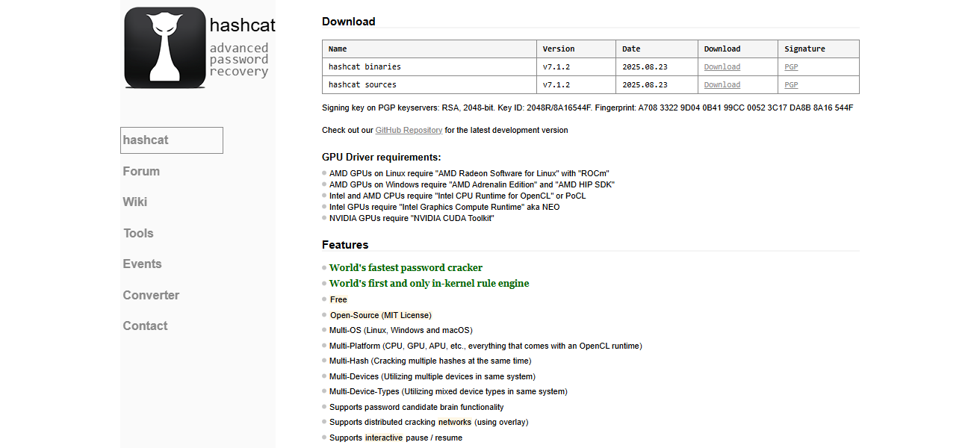The height and width of the screenshot is (448, 980).
Task: Download the hashcat binaries v7.1.2
Action: [x=722, y=67]
